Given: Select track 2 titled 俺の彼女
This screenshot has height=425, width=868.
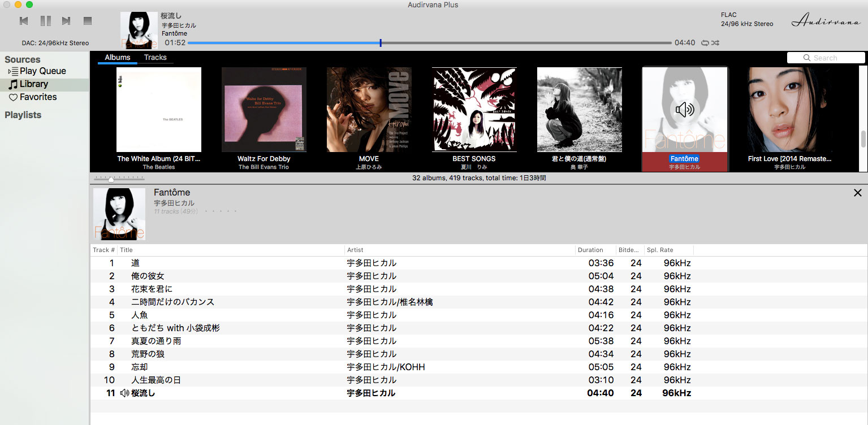Looking at the screenshot, I should [478, 276].
